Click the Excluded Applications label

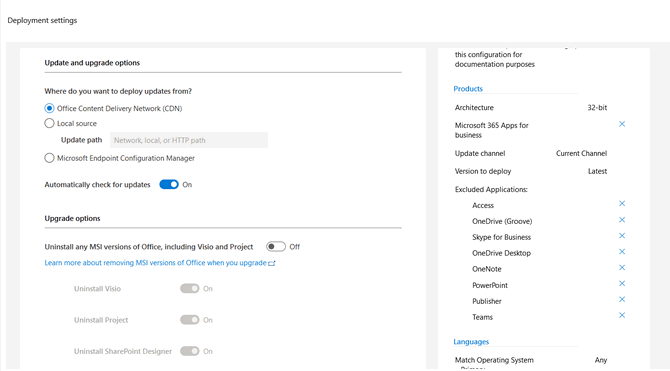(491, 189)
